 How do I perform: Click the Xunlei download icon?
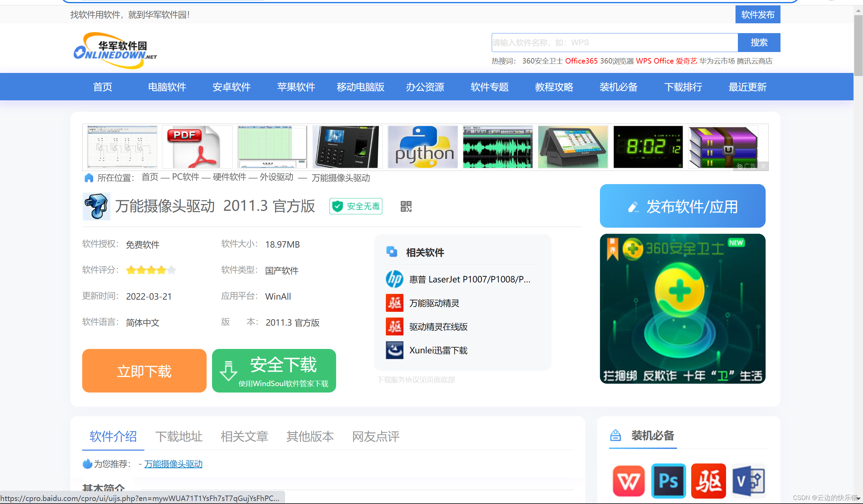(394, 350)
